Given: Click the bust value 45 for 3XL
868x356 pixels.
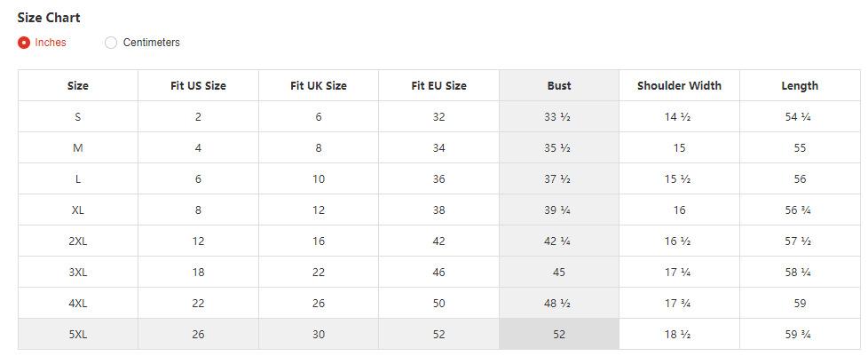Looking at the screenshot, I should tap(559, 273).
